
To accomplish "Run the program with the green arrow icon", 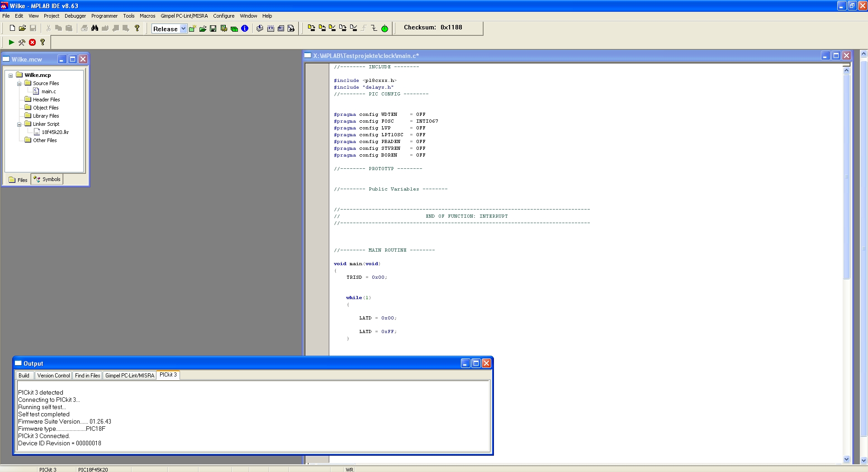I will [11, 42].
